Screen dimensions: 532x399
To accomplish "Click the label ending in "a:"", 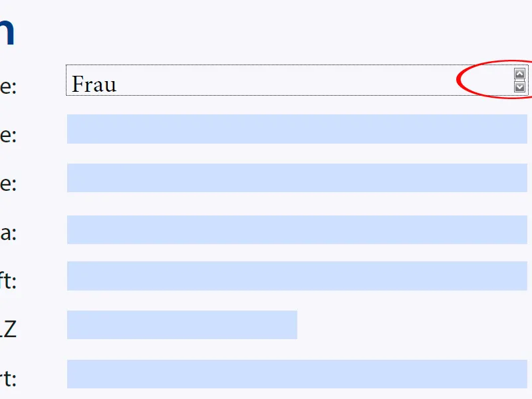I will 7,233.
